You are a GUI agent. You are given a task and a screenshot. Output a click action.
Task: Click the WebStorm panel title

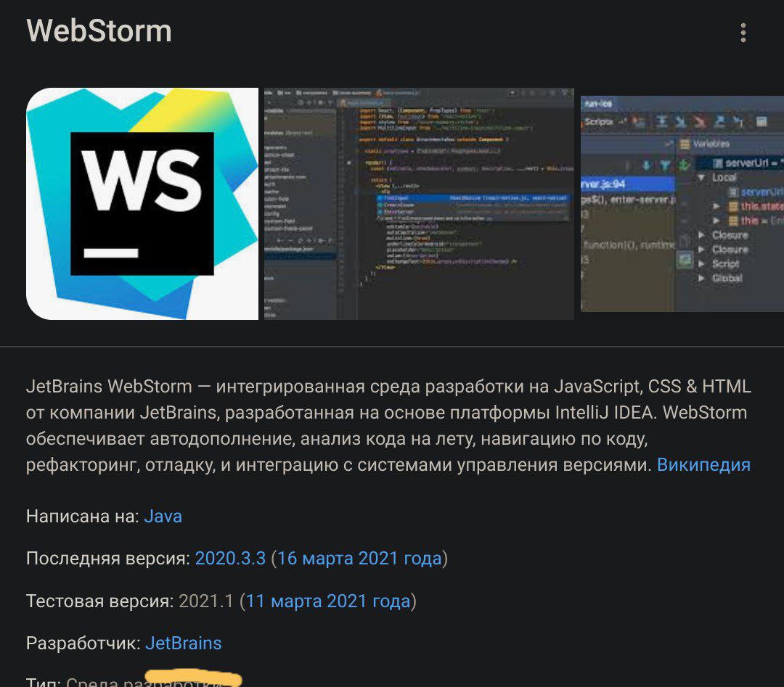pyautogui.click(x=99, y=31)
